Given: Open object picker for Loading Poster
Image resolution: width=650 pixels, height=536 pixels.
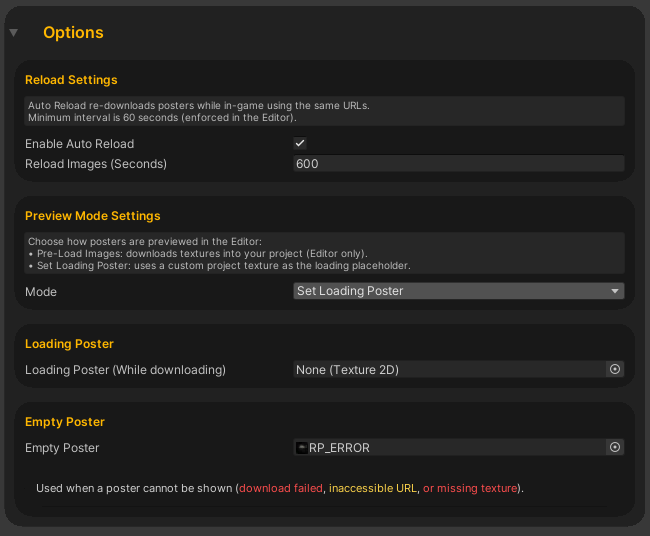Looking at the screenshot, I should 615,369.
